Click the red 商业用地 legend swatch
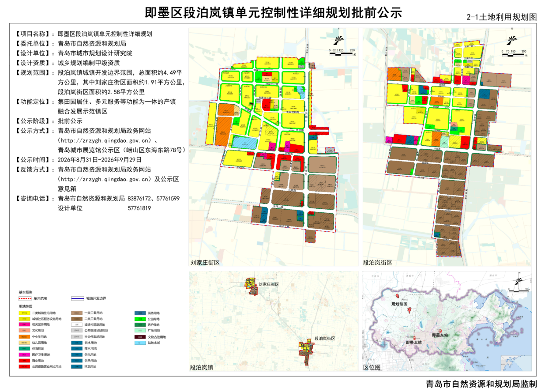Screen dimensions: 552x392 (24, 361)
